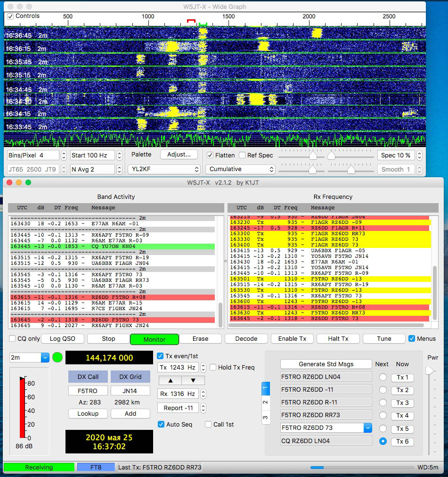Click the Lookup button
This screenshot has height=477, width=448.
[88, 414]
